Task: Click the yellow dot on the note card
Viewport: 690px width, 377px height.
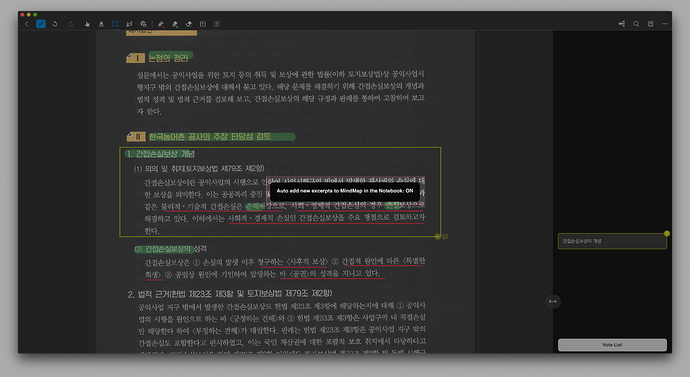Action: [x=667, y=234]
